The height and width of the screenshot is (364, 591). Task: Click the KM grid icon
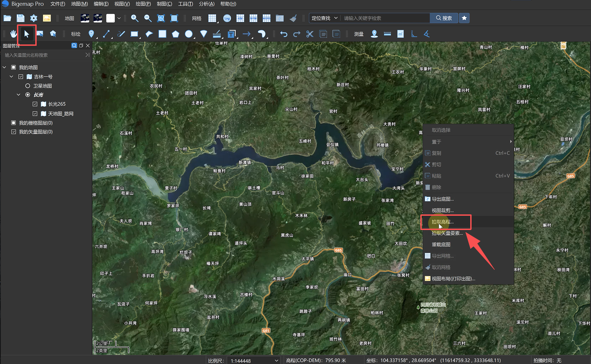point(240,18)
